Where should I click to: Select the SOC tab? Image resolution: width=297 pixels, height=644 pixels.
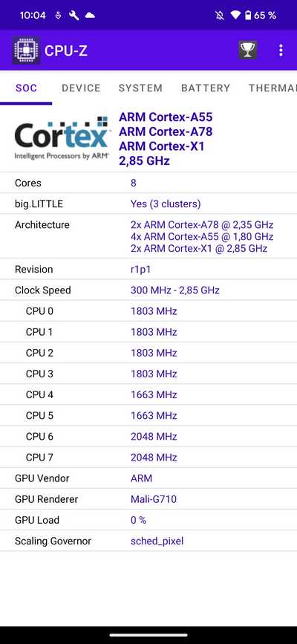(26, 88)
